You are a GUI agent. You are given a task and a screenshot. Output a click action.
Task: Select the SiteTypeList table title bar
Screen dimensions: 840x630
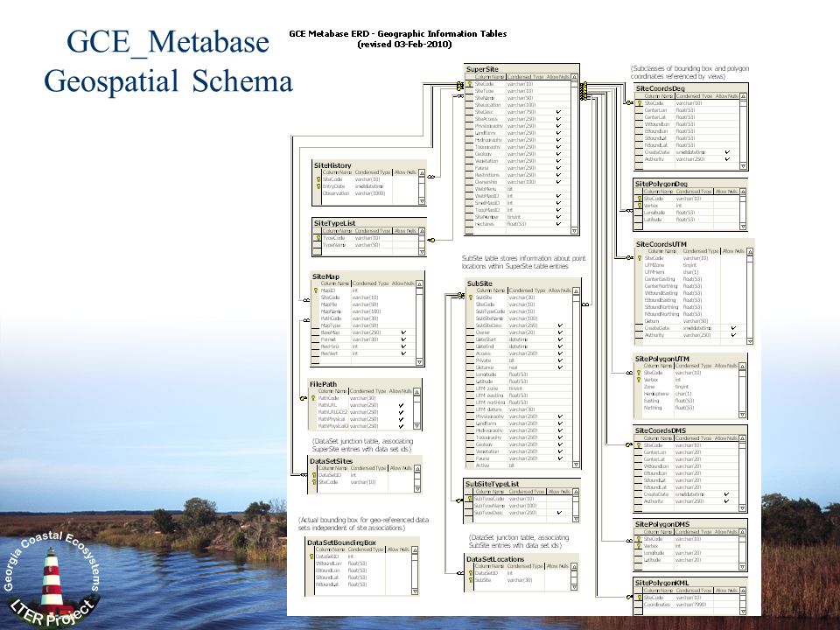click(369, 223)
